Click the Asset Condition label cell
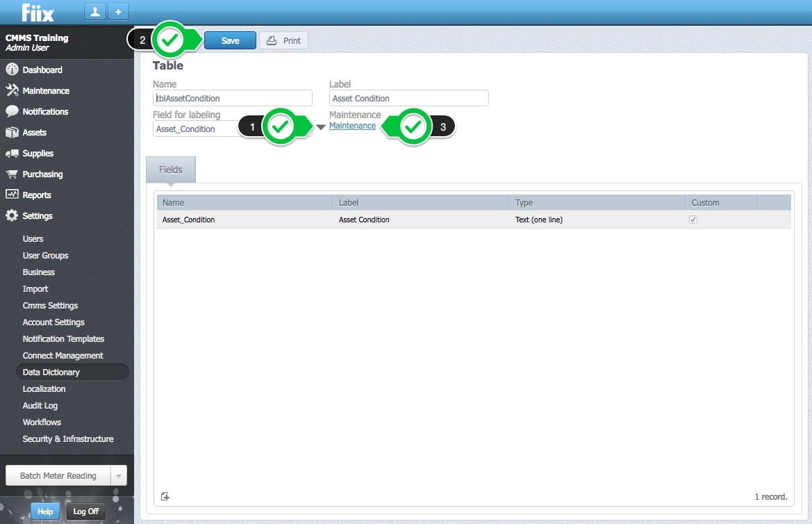The height and width of the screenshot is (524, 812). pyautogui.click(x=364, y=220)
